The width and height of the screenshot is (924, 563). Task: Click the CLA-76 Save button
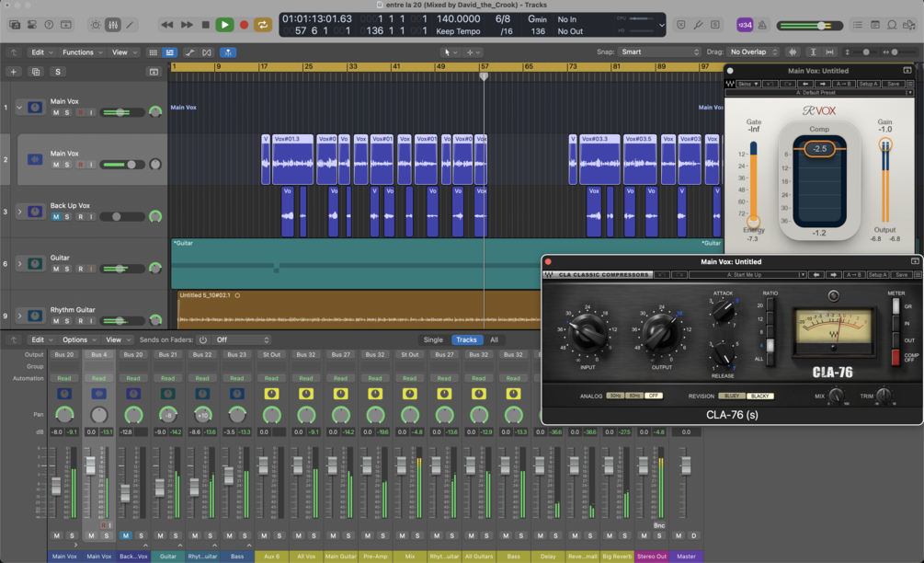point(902,275)
